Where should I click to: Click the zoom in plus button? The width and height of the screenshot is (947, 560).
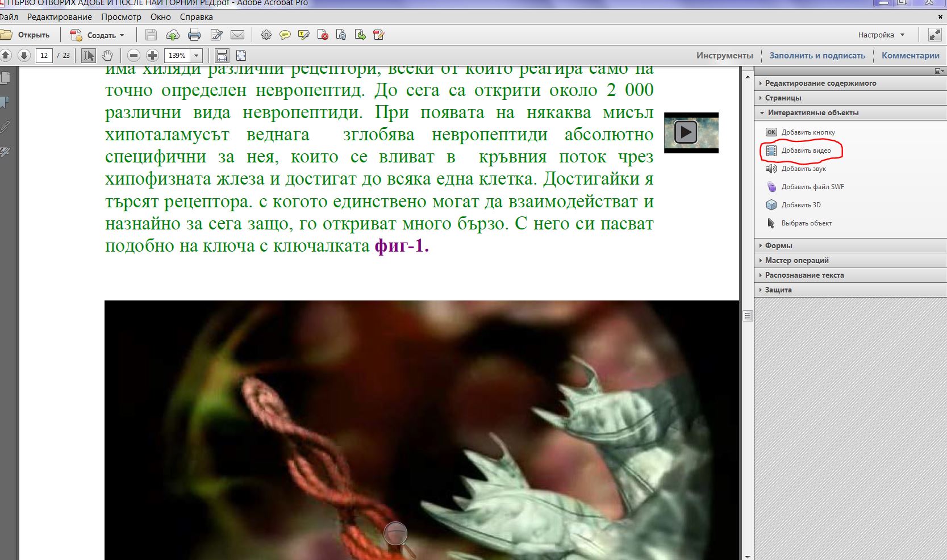(x=152, y=56)
